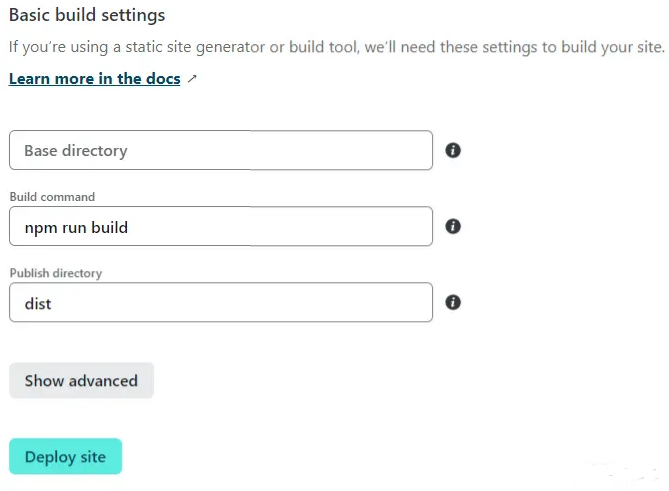
Task: Expand options with Show advanced button
Action: coord(81,381)
